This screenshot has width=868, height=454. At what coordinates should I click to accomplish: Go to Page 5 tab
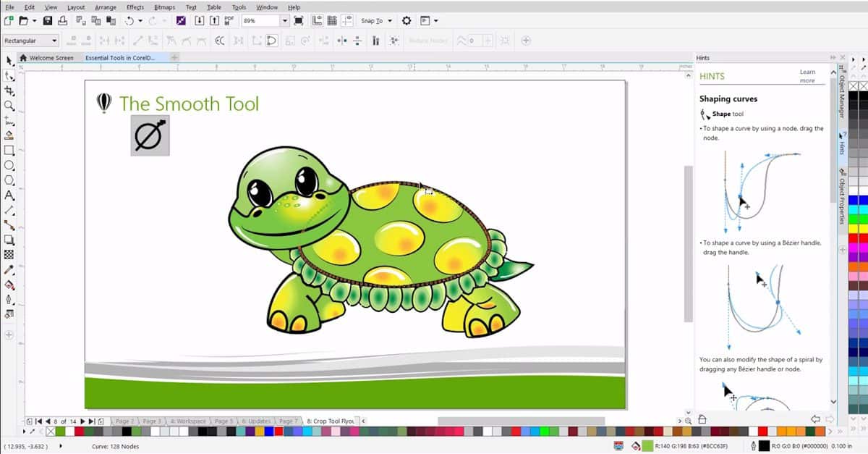224,421
